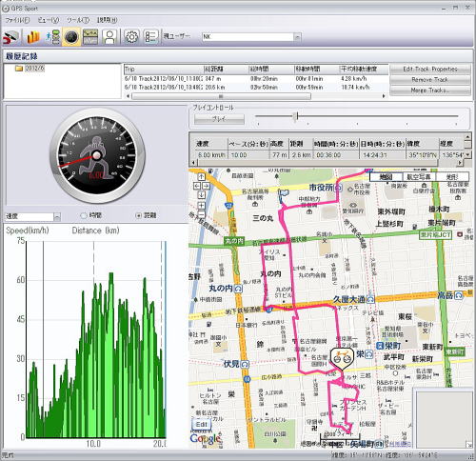This screenshot has height=461, width=476.
Task: Click the 02hr:50min total time cell
Action: click(264, 87)
